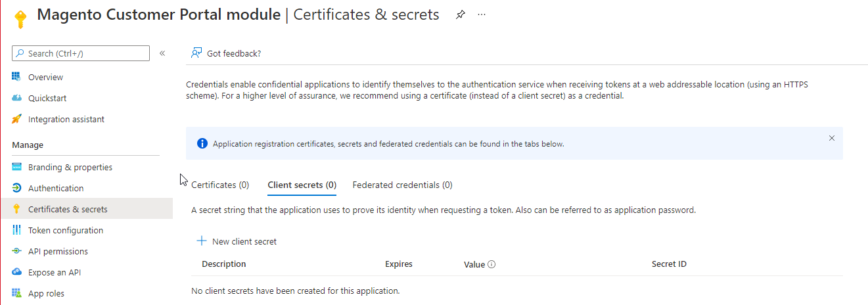Pin the Certificates & secrets page

pyautogui.click(x=461, y=15)
